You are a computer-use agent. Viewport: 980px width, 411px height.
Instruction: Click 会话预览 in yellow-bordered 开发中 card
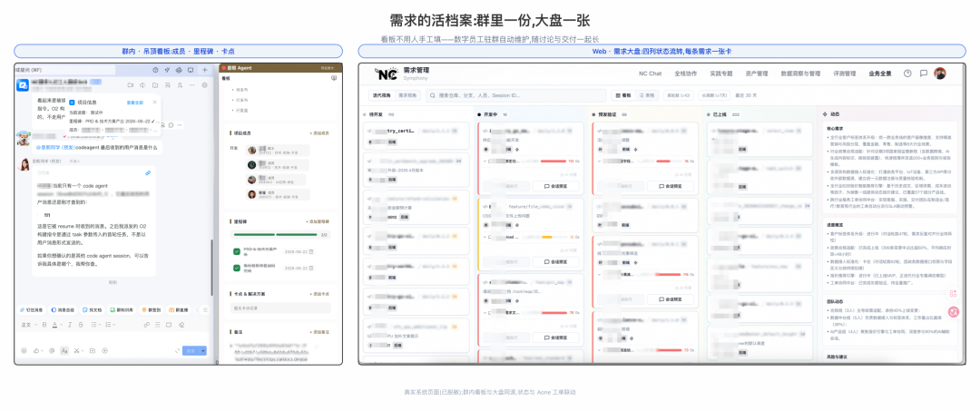[555, 261]
